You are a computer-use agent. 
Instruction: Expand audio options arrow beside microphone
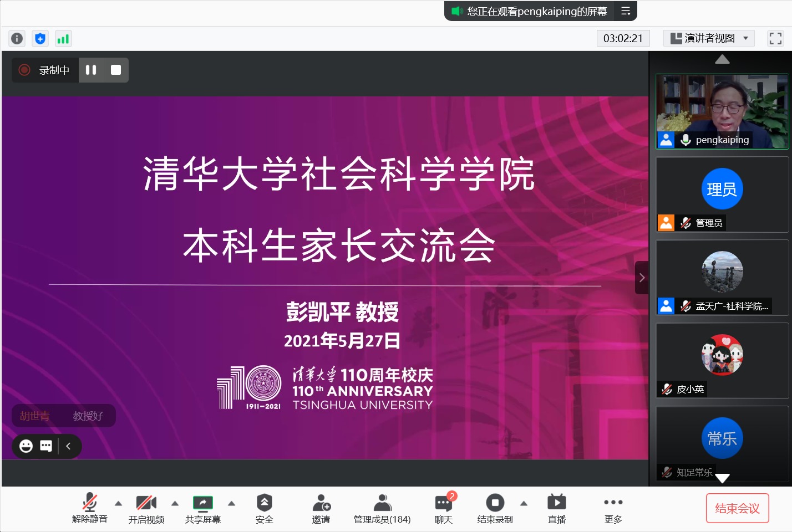(118, 503)
